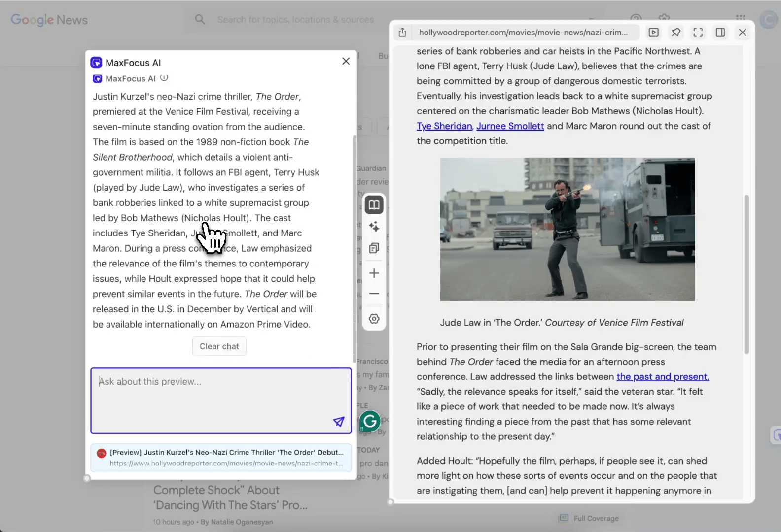Click the Jude Law movie still image
Image resolution: width=781 pixels, height=532 pixels.
coord(567,229)
